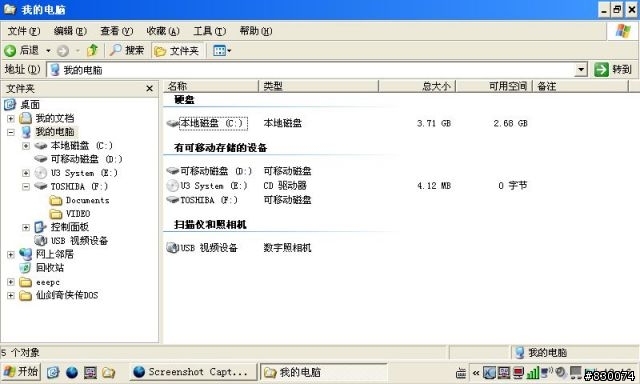Select USB 视频设备 camera in the list

209,248
